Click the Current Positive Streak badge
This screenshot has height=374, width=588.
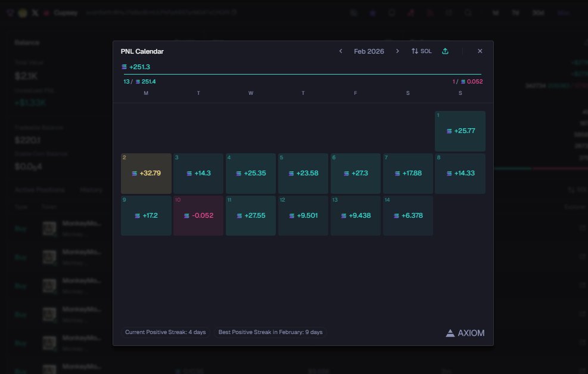point(165,332)
